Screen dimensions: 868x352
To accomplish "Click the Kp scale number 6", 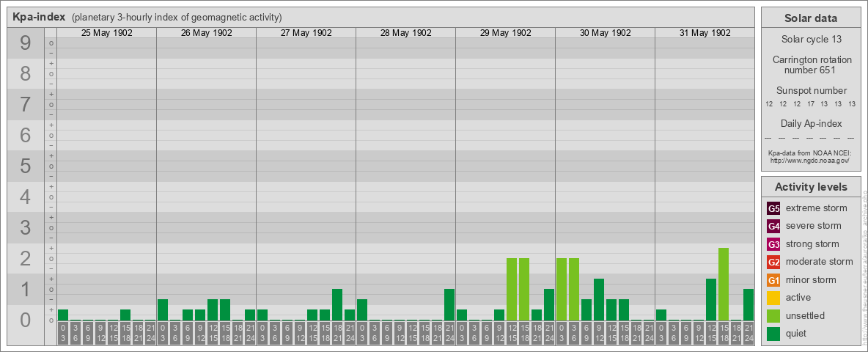I will pyautogui.click(x=26, y=135).
